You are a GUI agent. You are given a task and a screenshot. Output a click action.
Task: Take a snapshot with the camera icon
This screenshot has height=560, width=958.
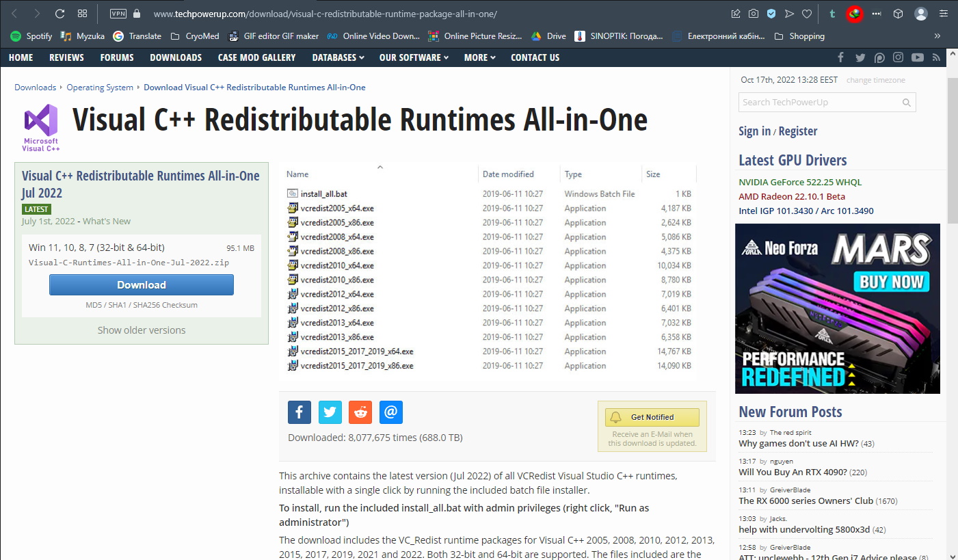[754, 14]
